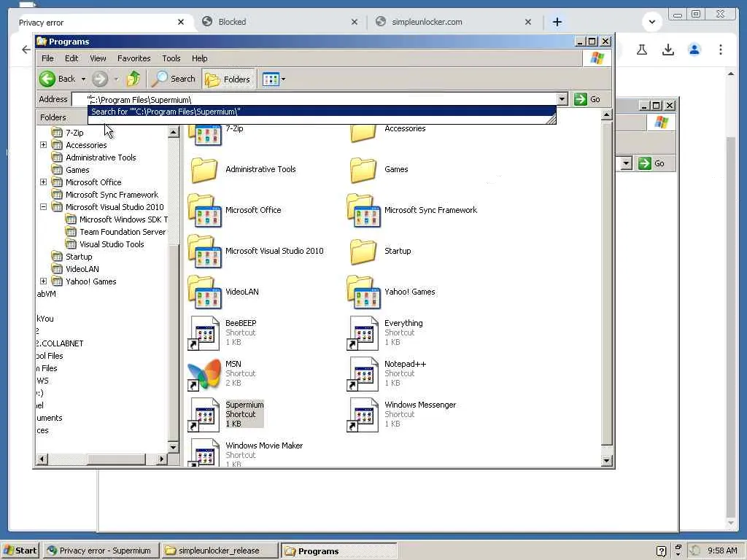Select the MSN butterfly shortcut icon

tap(204, 374)
